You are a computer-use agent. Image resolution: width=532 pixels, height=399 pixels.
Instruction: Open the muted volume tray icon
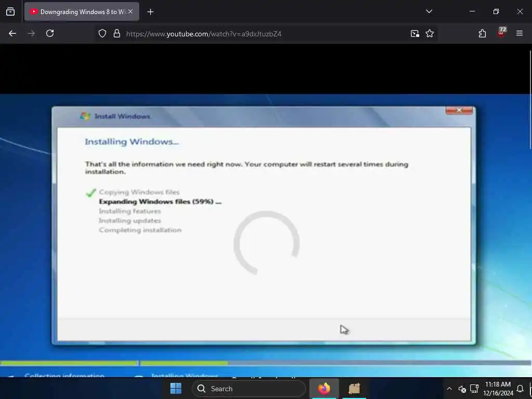pyautogui.click(x=462, y=389)
